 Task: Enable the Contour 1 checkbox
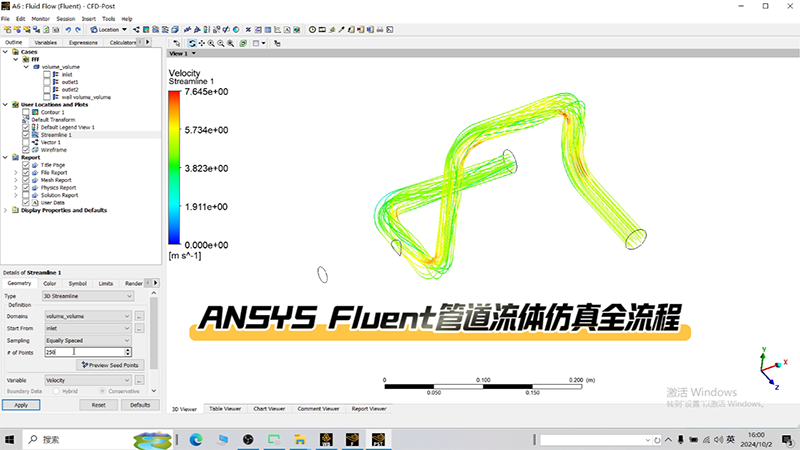26,112
